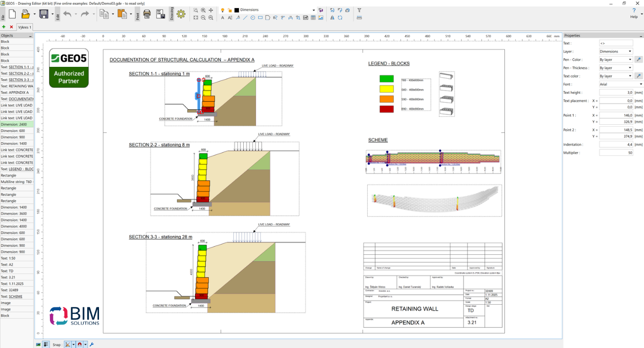Click the black layer color swatch
This screenshot has width=644, height=348.
click(237, 10)
